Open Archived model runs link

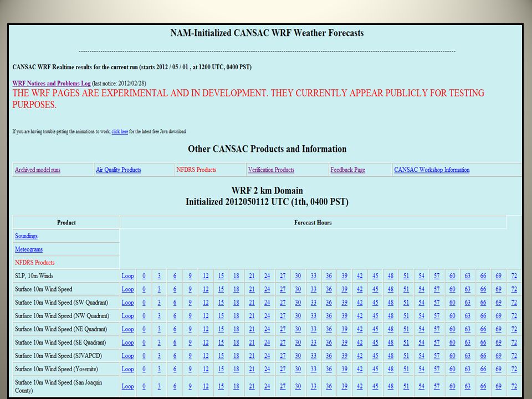[x=38, y=170]
